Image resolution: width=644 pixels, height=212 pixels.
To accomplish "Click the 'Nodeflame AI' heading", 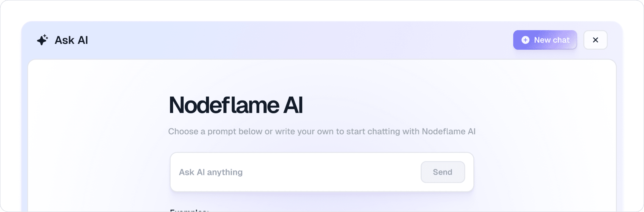I will point(236,105).
